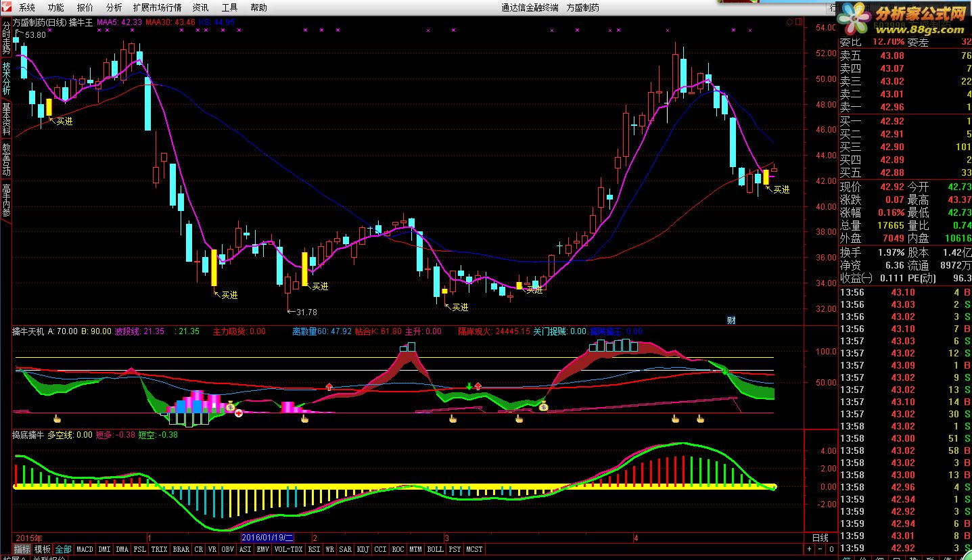
Task: Click the 卖五 price 43.08
Action: click(x=892, y=56)
